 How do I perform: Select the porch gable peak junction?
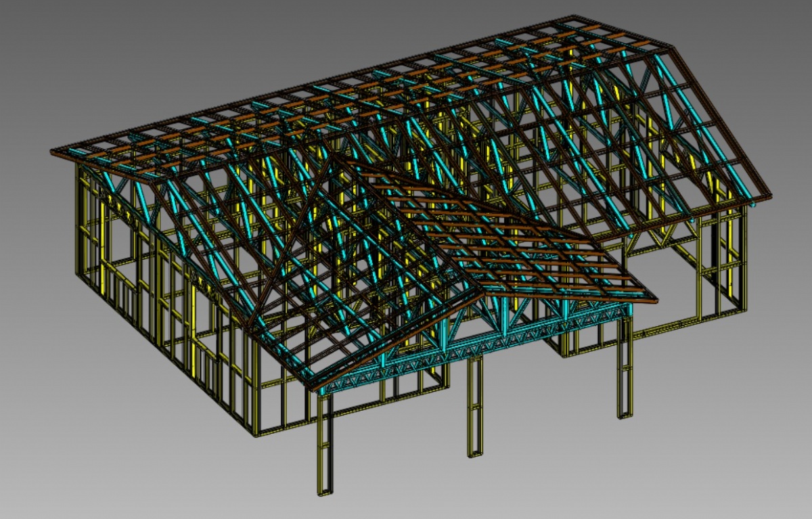coord(482,295)
